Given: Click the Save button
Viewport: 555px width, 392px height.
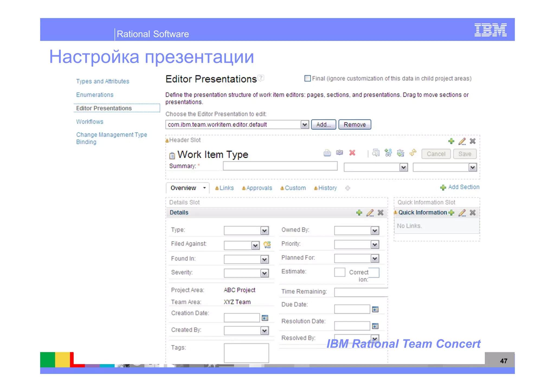Looking at the screenshot, I should (x=465, y=154).
